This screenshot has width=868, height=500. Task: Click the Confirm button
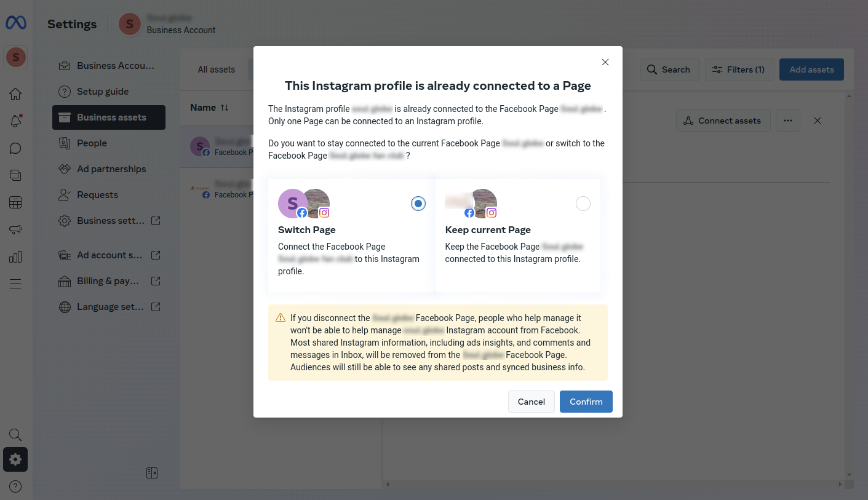pos(586,402)
